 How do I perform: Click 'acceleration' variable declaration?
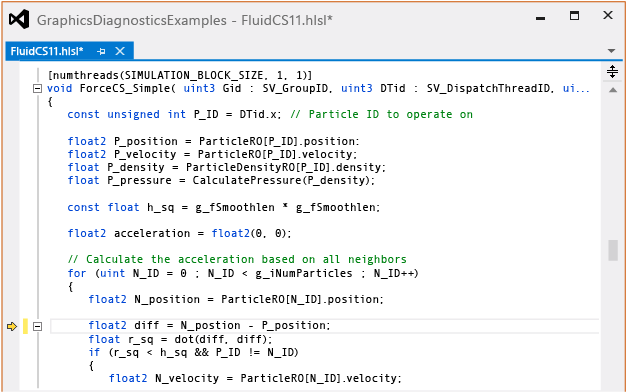(152, 233)
